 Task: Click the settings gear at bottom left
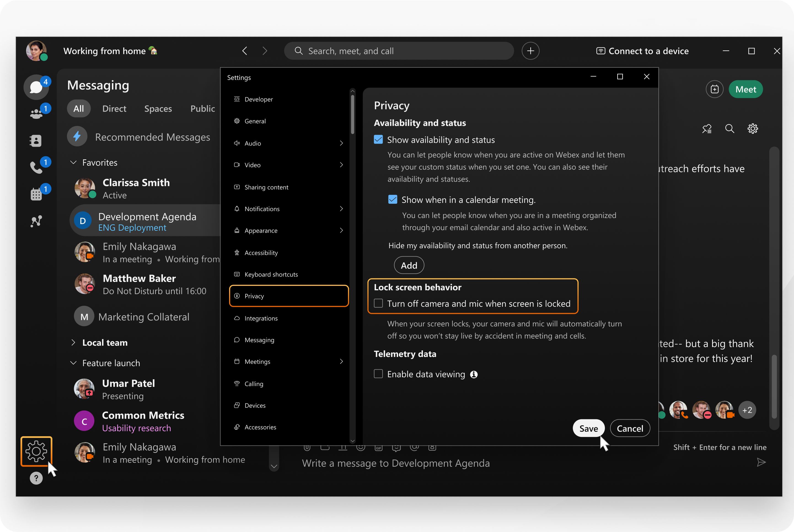tap(36, 451)
